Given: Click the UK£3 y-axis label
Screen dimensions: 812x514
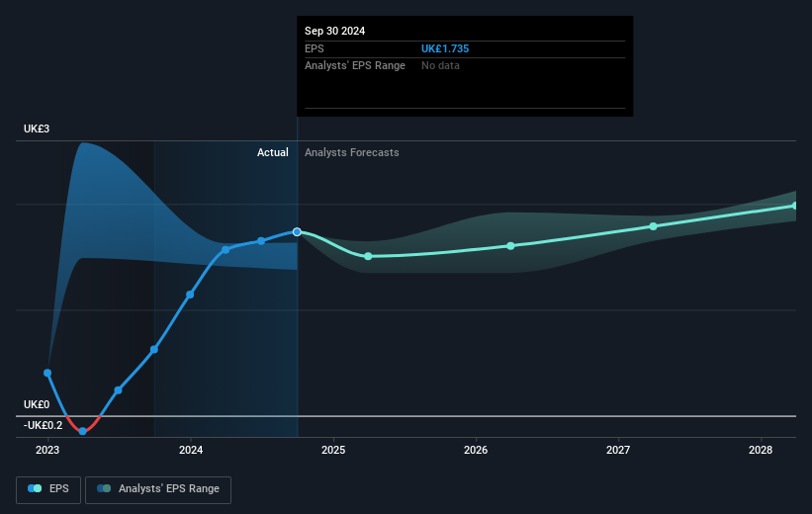Looking at the screenshot, I should pyautogui.click(x=37, y=128).
